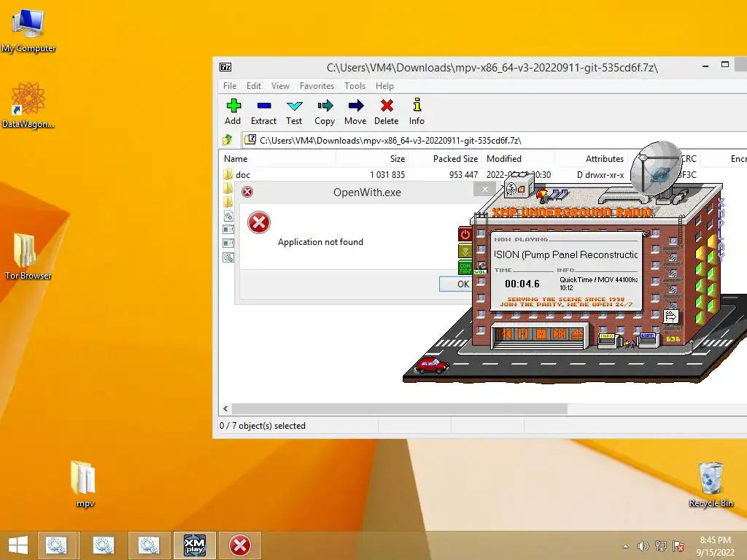
Task: Click the XMPlay elapsed time display 00:04.6
Action: (x=522, y=284)
